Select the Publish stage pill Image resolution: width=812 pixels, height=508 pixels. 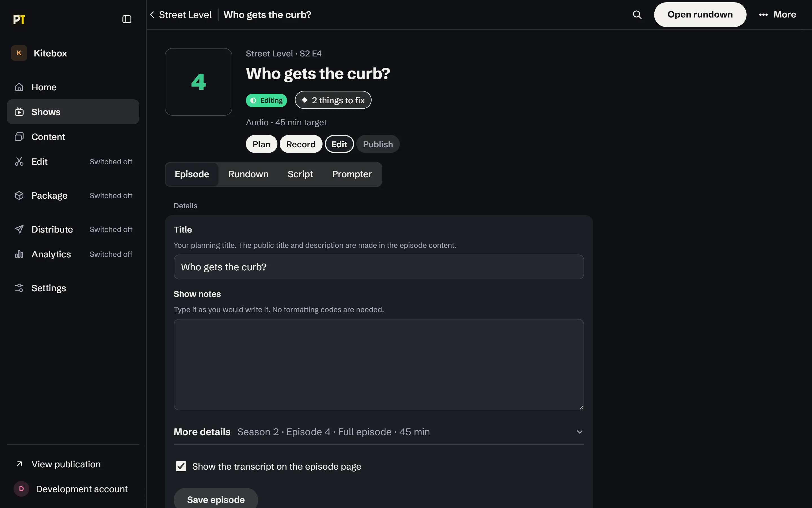tap(378, 144)
